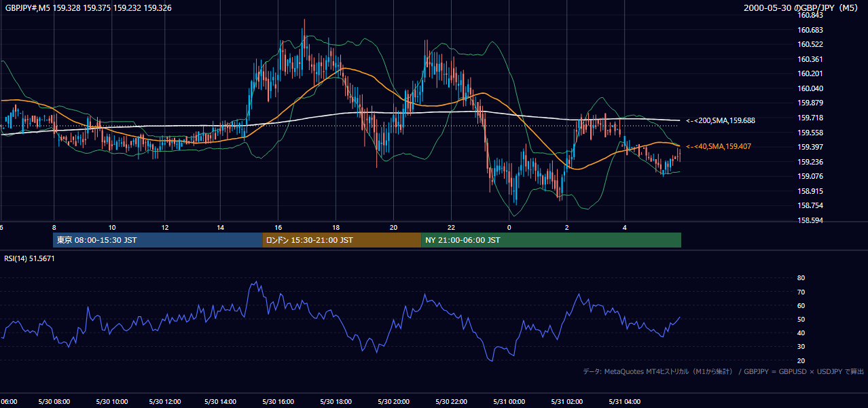The height and width of the screenshot is (408, 868).
Task: Click the 5/31 04:00 time label
Action: coord(624,402)
